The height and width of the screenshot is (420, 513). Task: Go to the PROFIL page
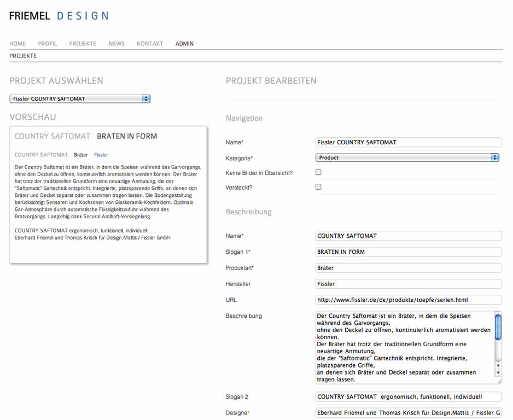pos(48,44)
